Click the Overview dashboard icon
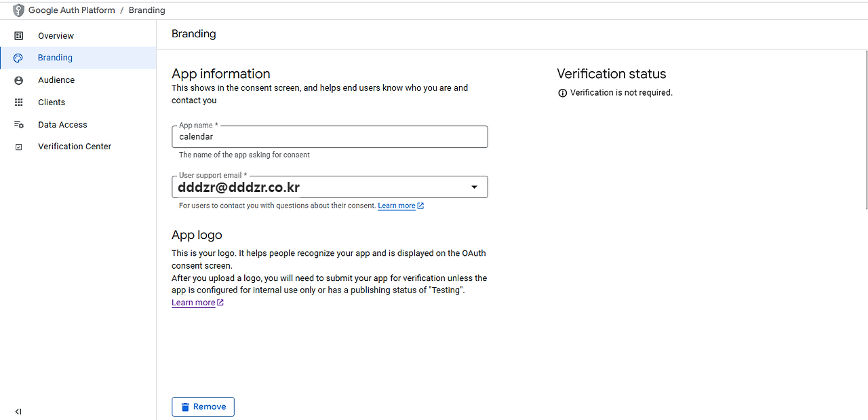This screenshot has height=420, width=868. coord(19,35)
